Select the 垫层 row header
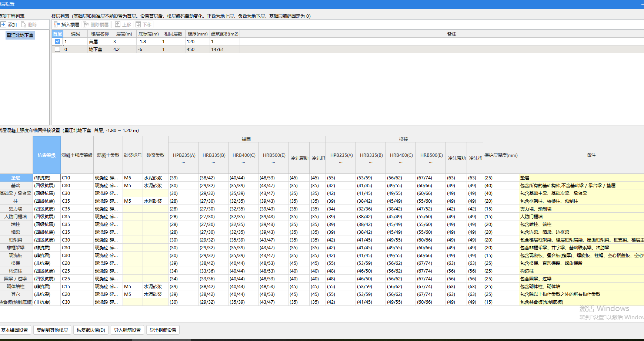Screen dimensions: 644x341 pos(16,178)
